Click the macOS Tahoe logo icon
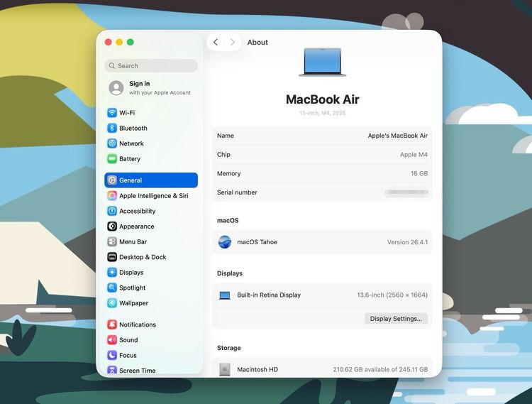This screenshot has width=532, height=404. (225, 242)
